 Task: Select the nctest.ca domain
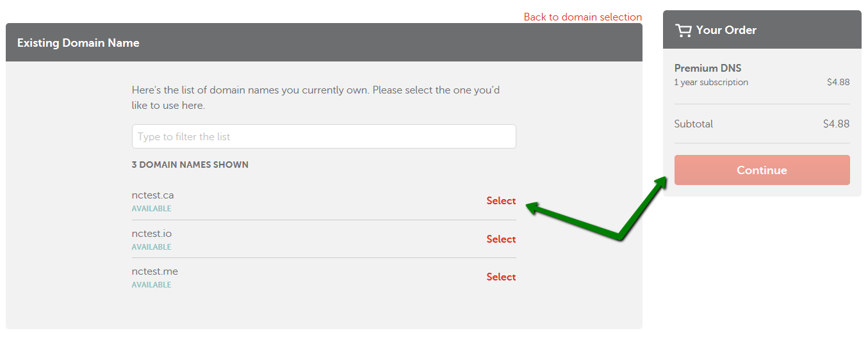click(x=501, y=200)
